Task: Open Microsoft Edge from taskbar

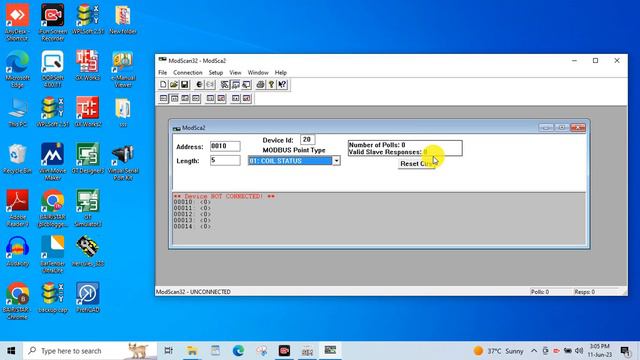Action: coord(238,351)
